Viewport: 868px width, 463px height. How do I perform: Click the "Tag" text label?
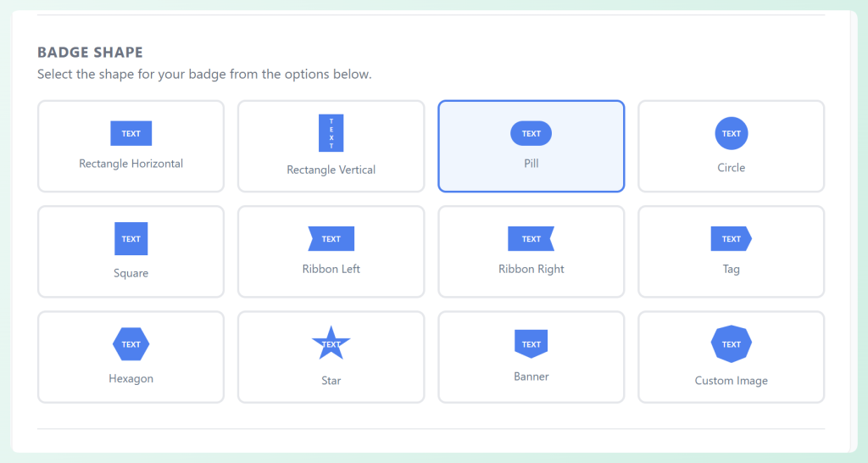[x=731, y=269]
